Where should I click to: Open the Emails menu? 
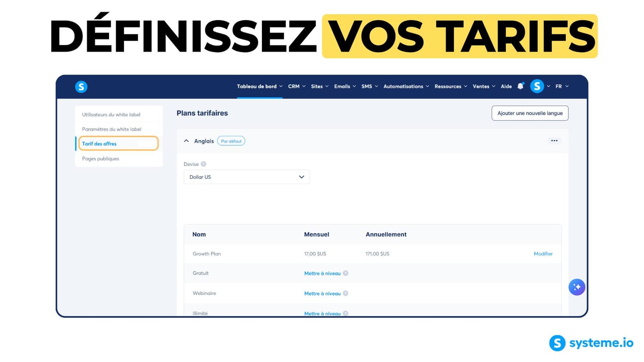(345, 86)
